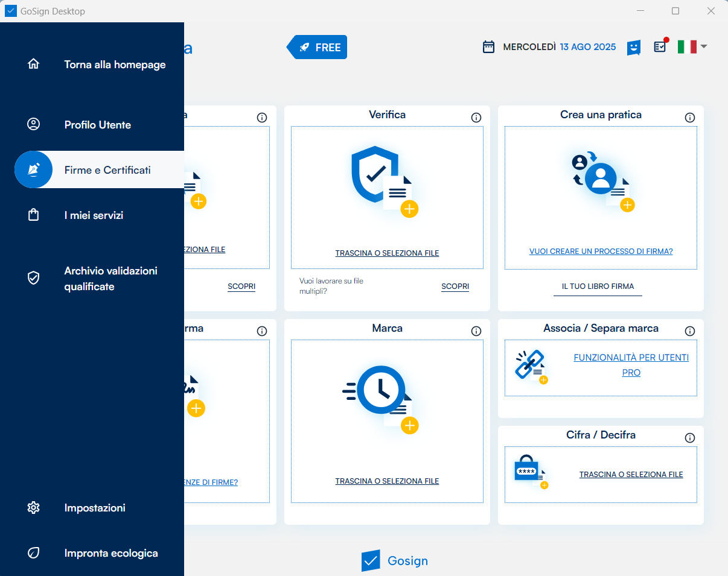Screen dimensions: 728x576
Task: Select Firme e Certificati menu item
Action: pyautogui.click(x=107, y=170)
